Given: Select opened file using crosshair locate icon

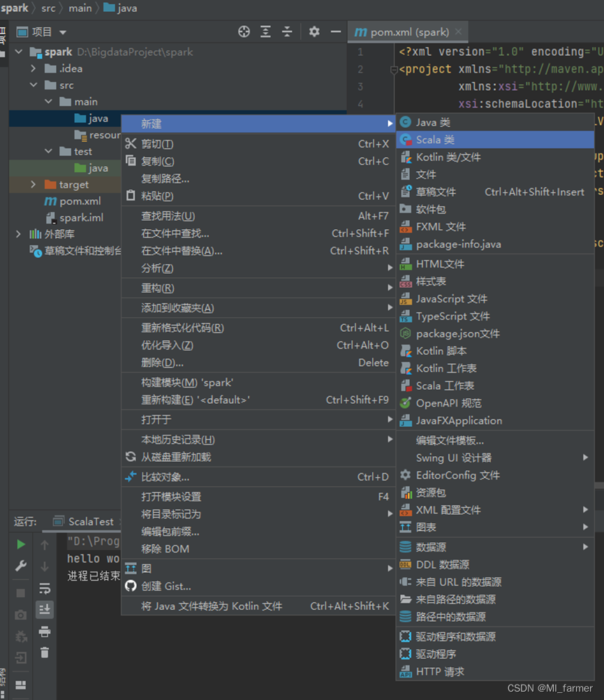Looking at the screenshot, I should pyautogui.click(x=244, y=31).
